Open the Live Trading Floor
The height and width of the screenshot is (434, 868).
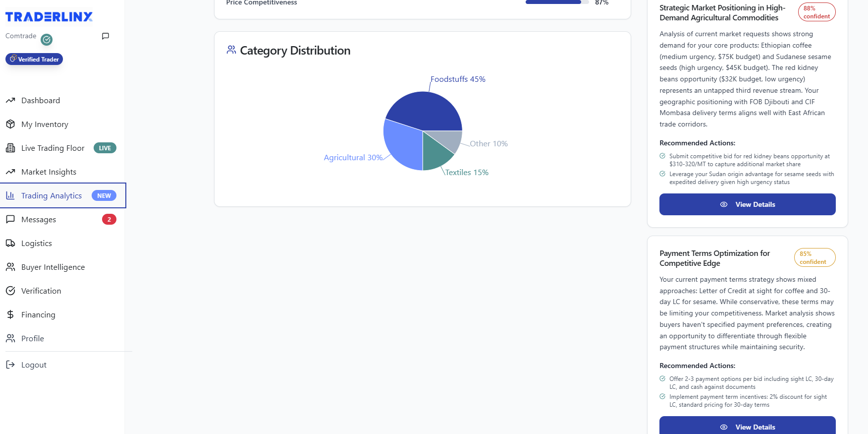[x=53, y=148]
